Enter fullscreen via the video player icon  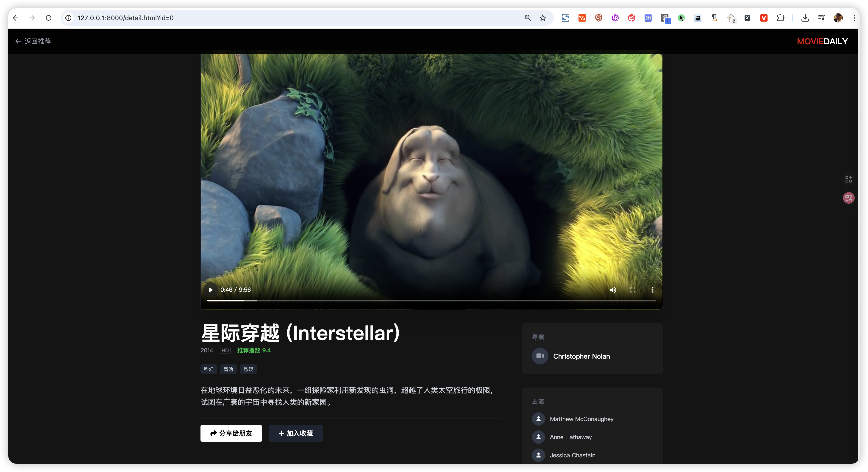coord(633,290)
